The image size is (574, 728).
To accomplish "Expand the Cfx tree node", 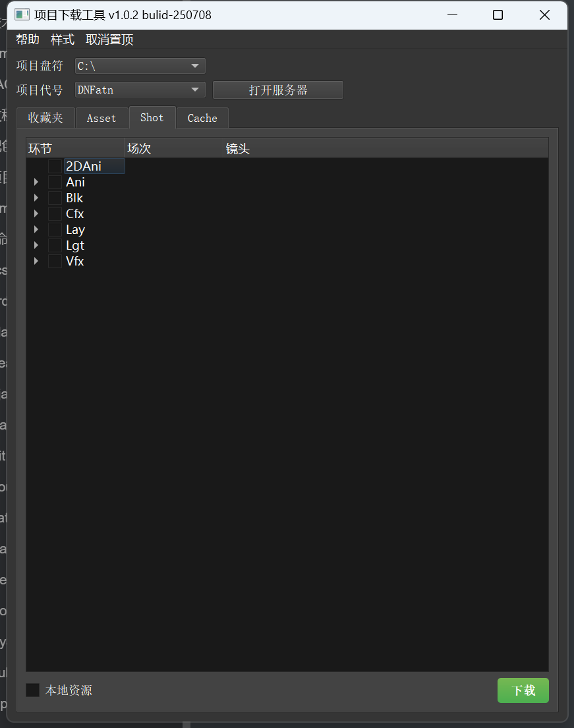I will 36,213.
